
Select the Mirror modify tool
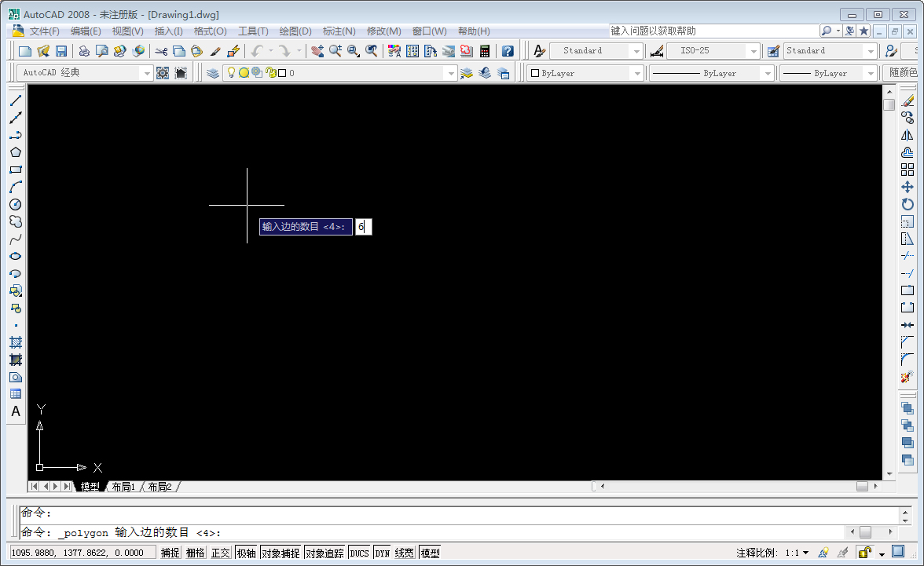click(x=907, y=135)
